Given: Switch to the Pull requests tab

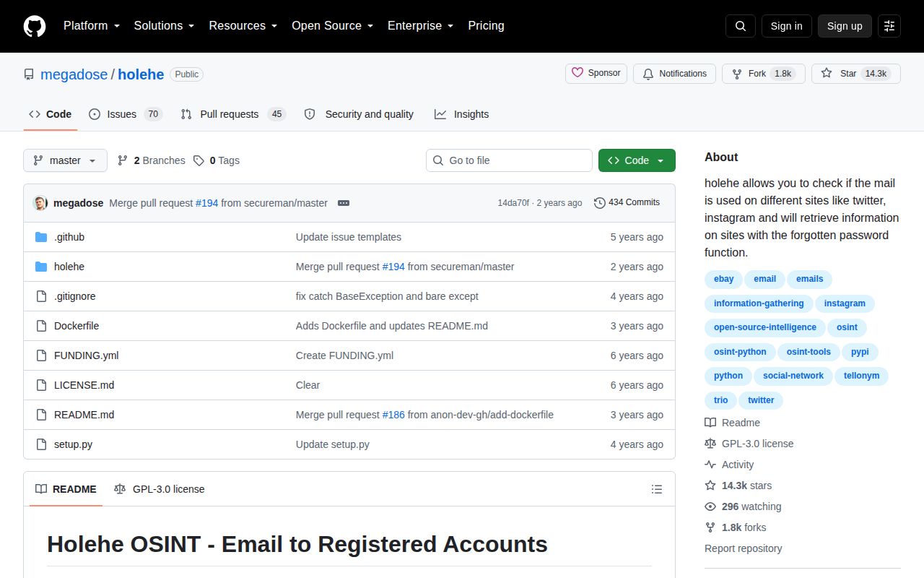Looking at the screenshot, I should pyautogui.click(x=233, y=114).
